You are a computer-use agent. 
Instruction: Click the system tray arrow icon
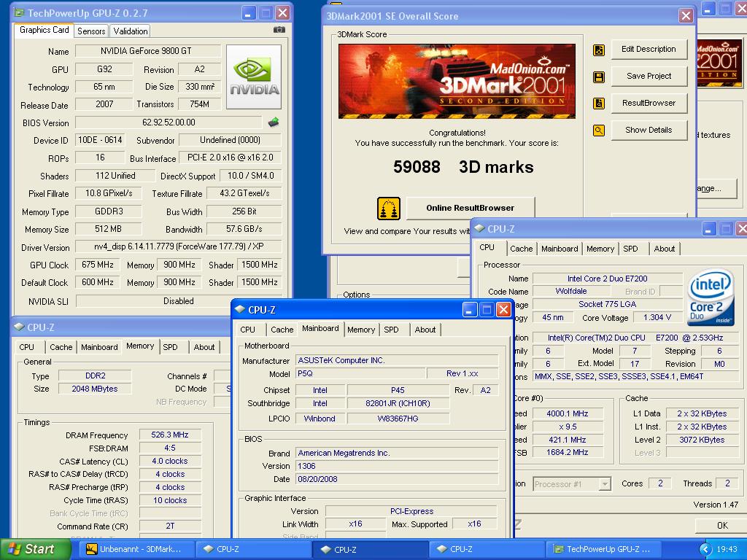705,549
